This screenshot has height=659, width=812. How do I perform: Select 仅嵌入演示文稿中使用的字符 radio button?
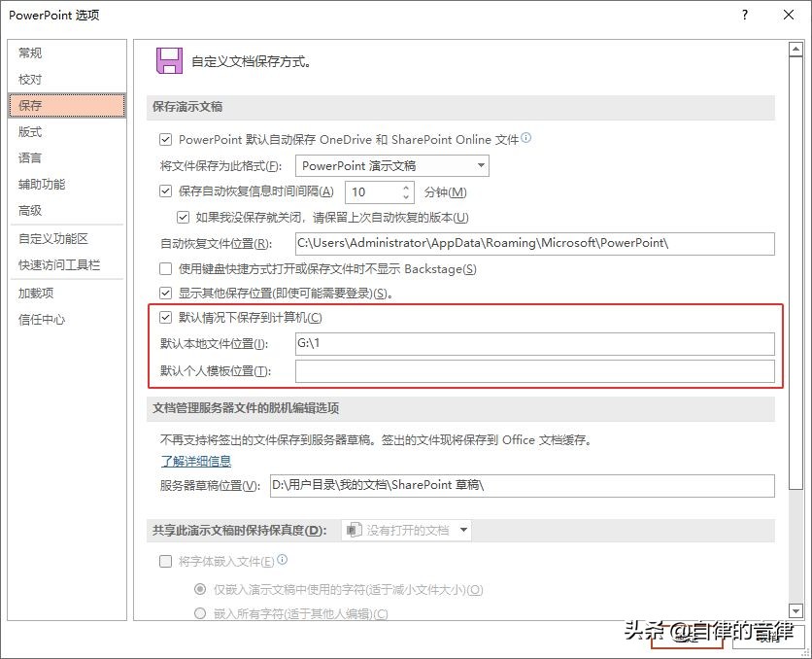200,589
